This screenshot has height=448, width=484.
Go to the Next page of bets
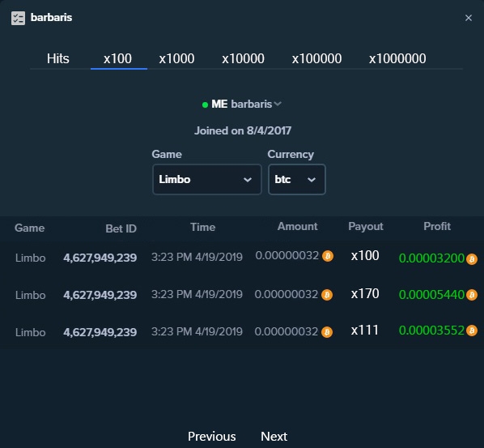pyautogui.click(x=274, y=437)
